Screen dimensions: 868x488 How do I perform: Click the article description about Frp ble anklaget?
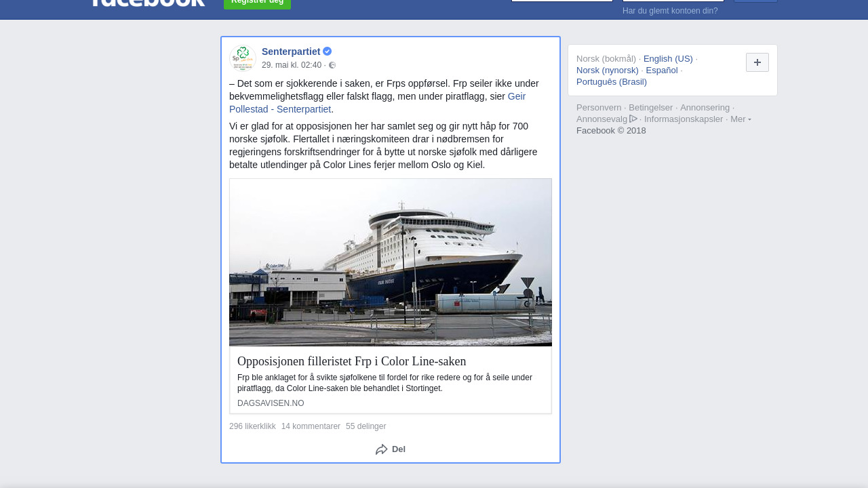click(x=384, y=383)
